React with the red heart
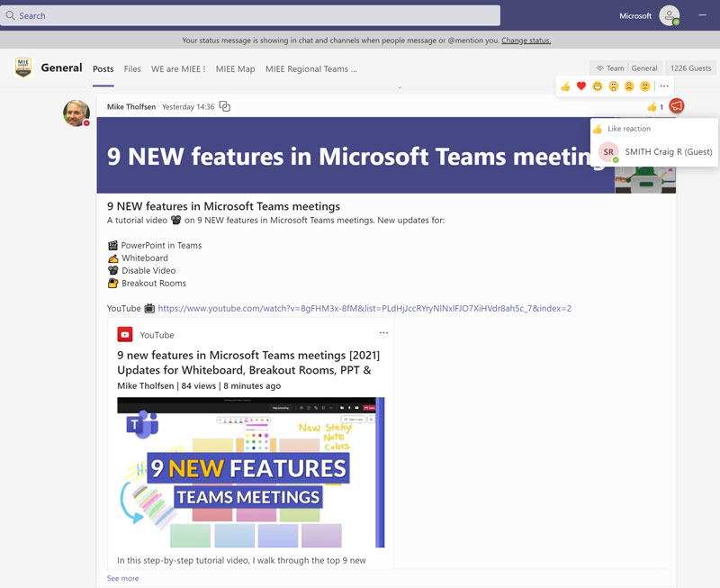The width and height of the screenshot is (720, 588). tap(581, 86)
